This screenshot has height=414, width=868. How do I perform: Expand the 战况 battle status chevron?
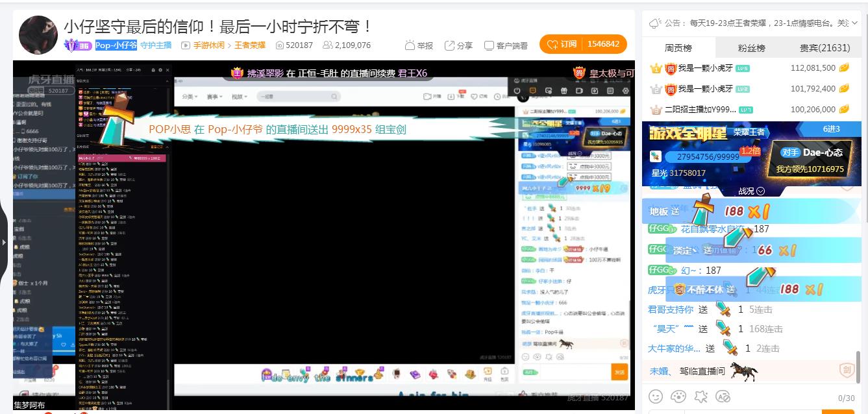click(x=760, y=191)
